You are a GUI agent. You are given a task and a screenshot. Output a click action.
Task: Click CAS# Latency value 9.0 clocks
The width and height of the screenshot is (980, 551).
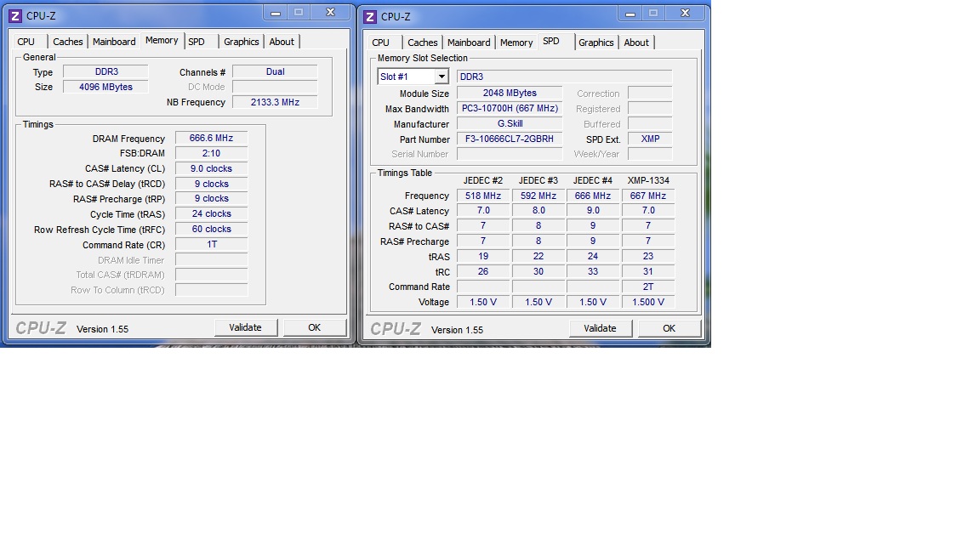coord(211,168)
